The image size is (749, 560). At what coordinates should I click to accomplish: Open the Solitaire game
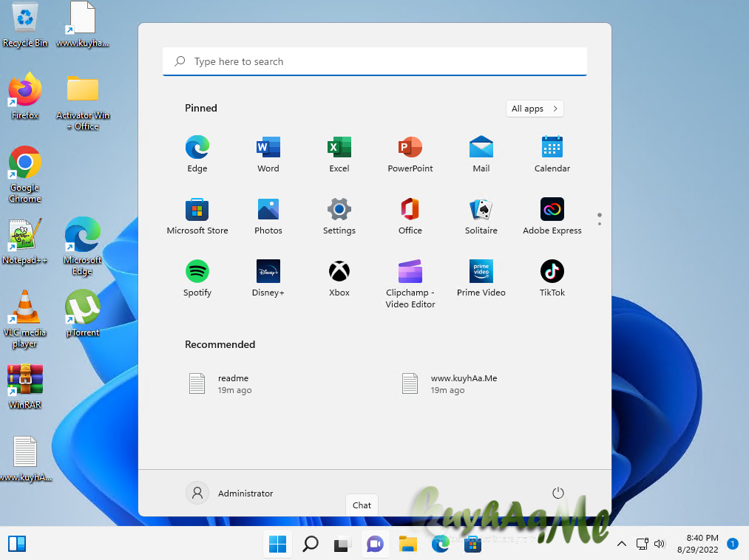(x=481, y=216)
